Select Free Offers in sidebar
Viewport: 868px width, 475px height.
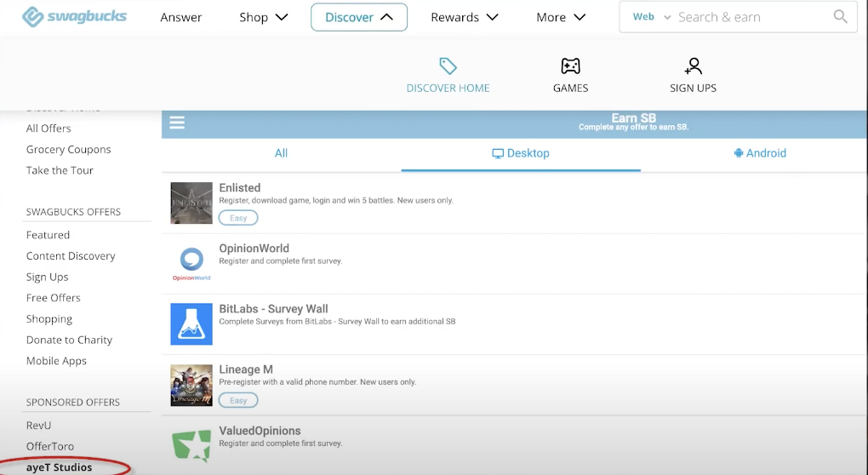tap(54, 298)
